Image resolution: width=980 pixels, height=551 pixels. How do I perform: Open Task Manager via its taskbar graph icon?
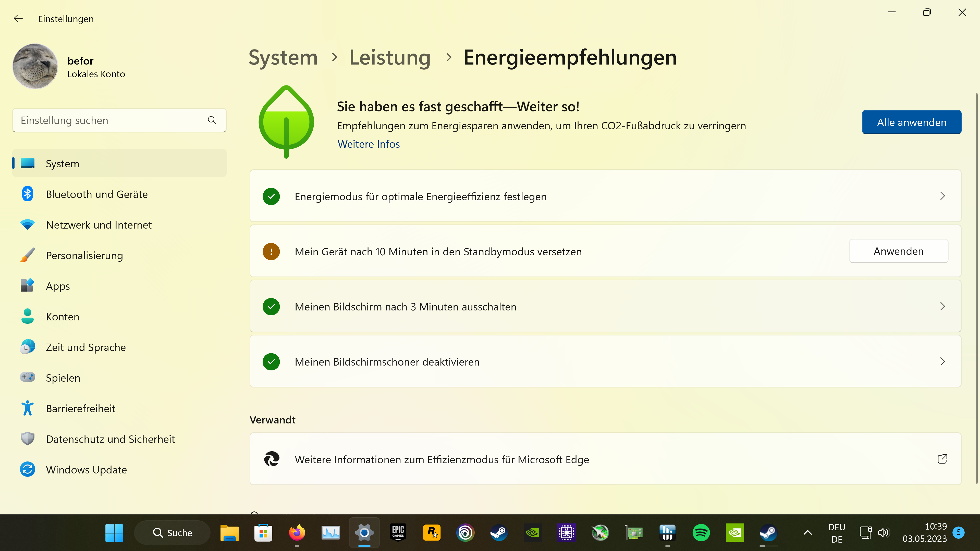click(330, 532)
